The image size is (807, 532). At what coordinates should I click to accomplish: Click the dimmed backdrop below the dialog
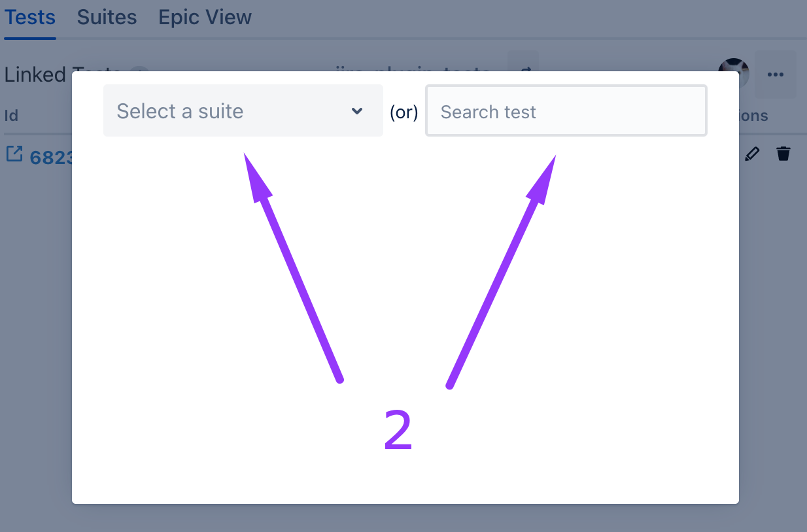[x=403, y=518]
